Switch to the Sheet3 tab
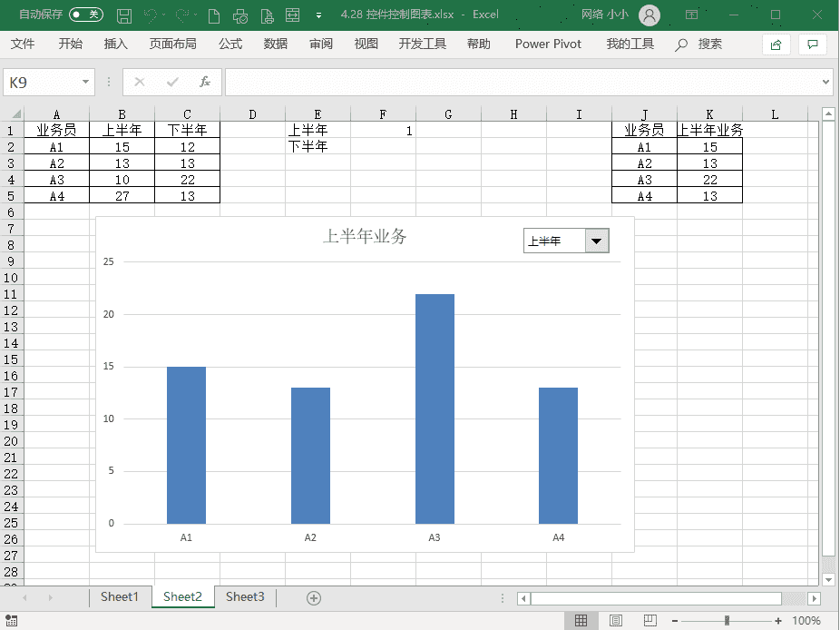The height and width of the screenshot is (630, 840). coord(245,596)
